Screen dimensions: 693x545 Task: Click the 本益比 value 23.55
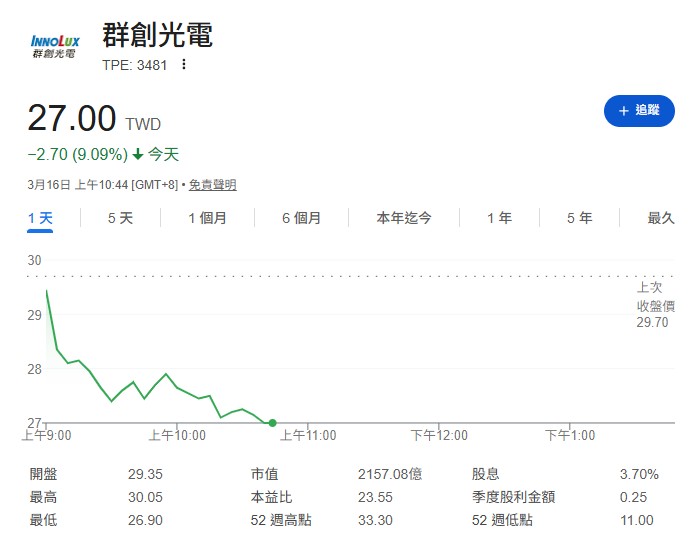pos(375,497)
